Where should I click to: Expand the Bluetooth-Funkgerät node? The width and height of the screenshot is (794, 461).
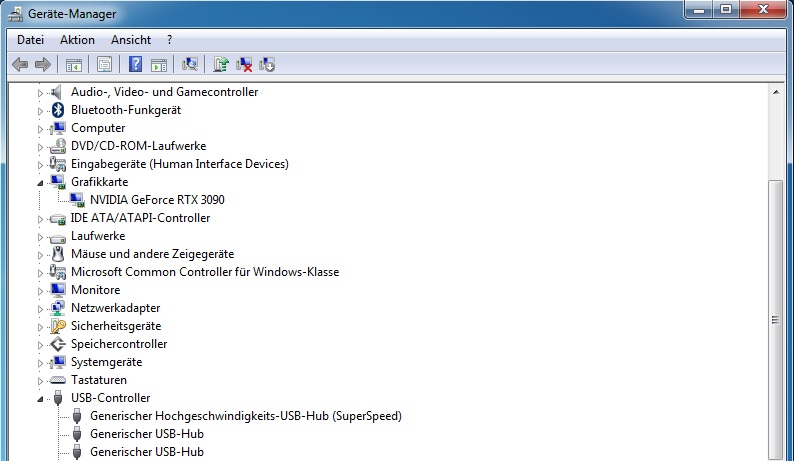40,111
